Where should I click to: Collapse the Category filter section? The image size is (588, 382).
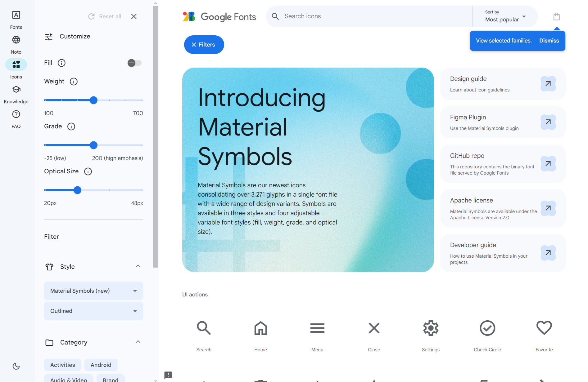(138, 342)
